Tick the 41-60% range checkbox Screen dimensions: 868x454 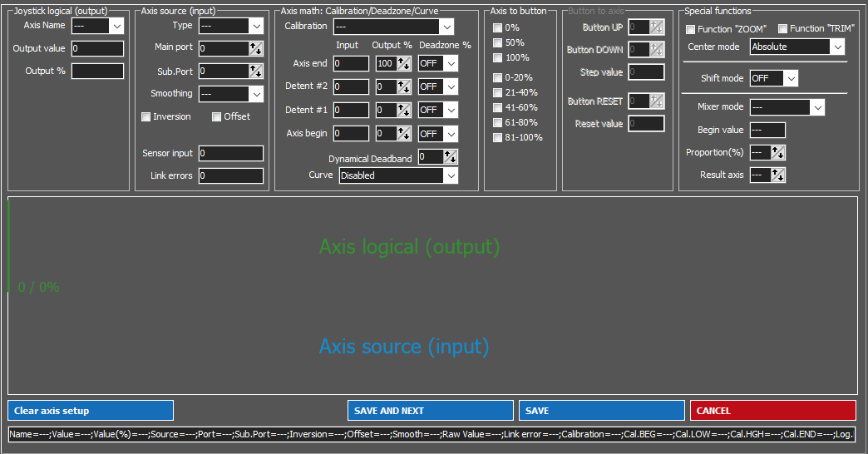[498, 107]
